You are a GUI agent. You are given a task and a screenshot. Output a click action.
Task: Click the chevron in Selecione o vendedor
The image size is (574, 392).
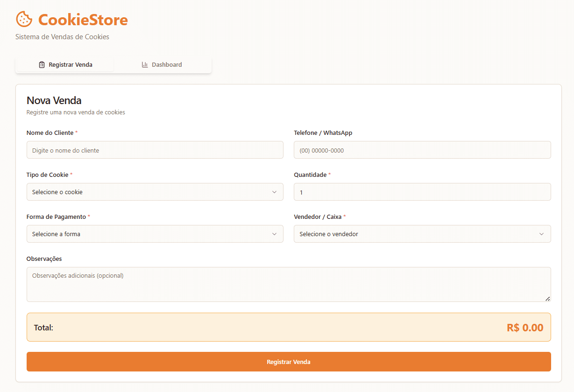tap(542, 234)
